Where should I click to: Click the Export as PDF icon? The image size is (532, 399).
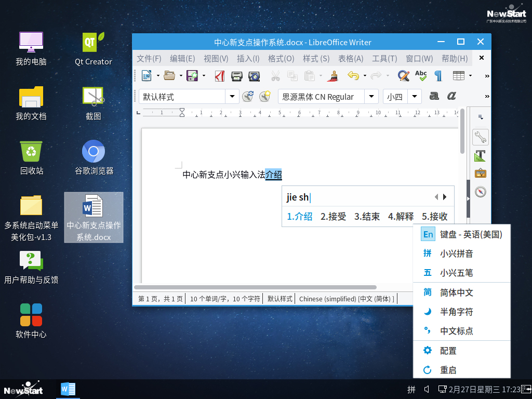pyautogui.click(x=220, y=76)
